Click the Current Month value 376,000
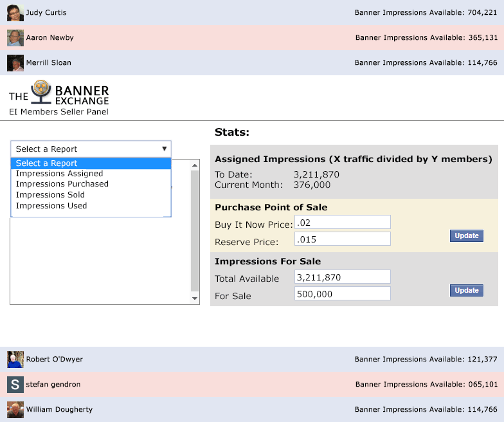504x422 pixels. (312, 185)
